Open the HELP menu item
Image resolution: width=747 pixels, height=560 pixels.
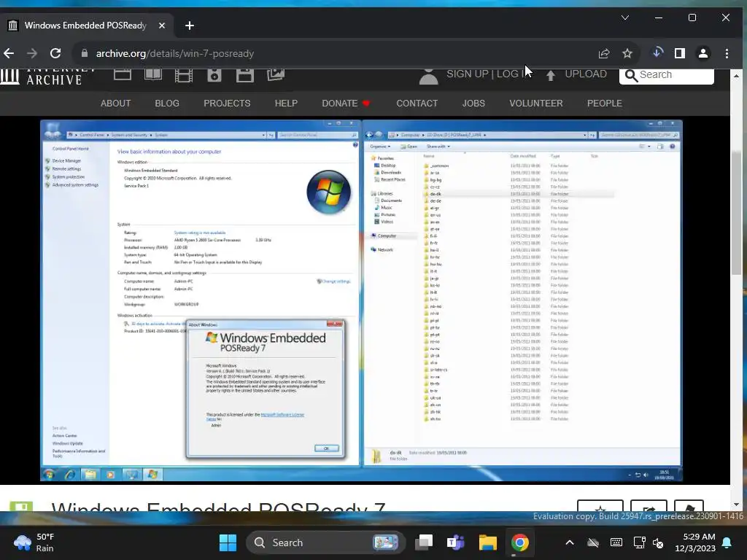[x=286, y=104]
